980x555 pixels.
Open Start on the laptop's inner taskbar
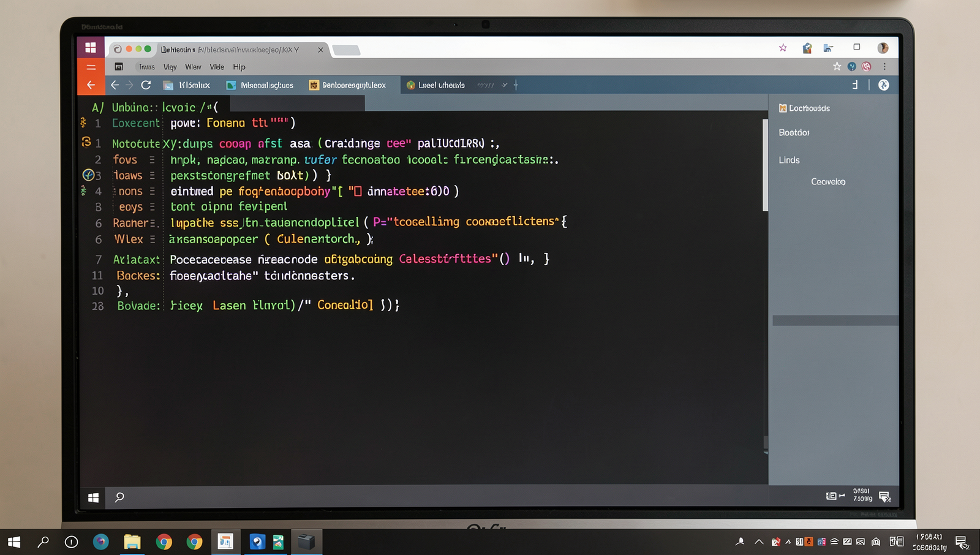[x=93, y=497]
